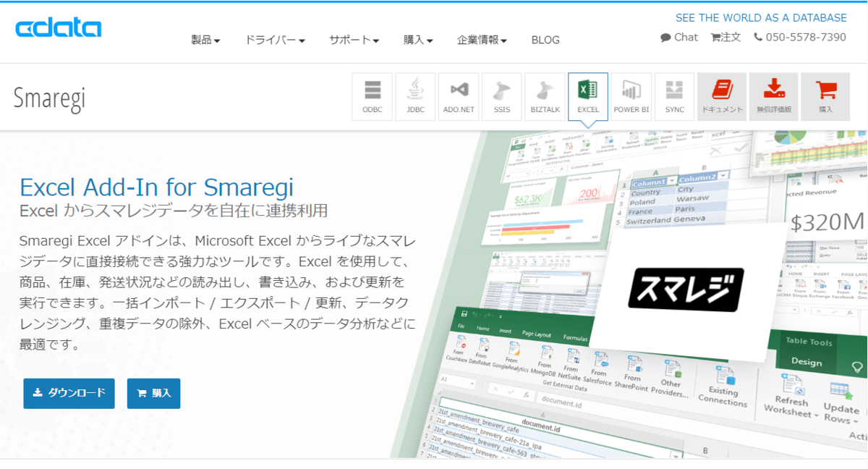The width and height of the screenshot is (868, 469).
Task: Click the blue 購入 button below description
Action: (153, 393)
